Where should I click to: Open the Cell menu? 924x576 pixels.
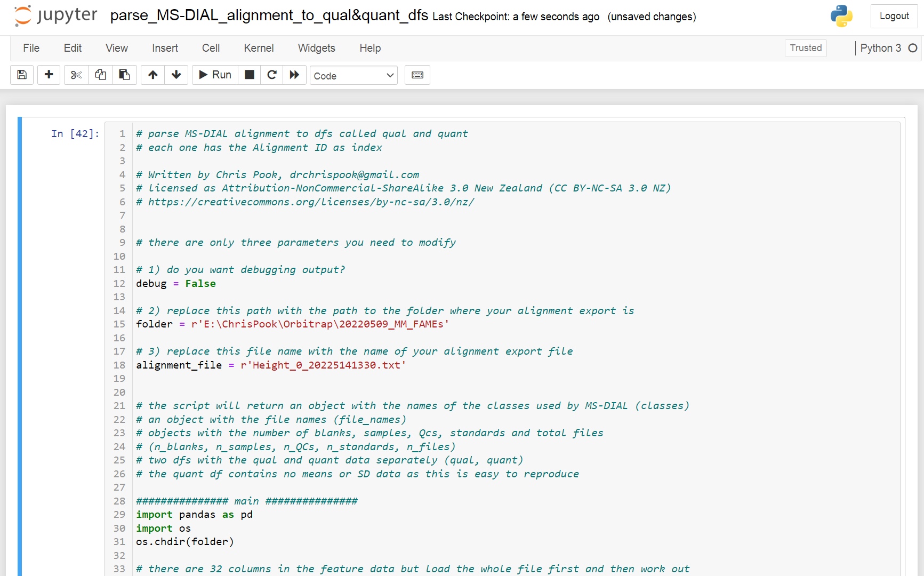click(x=211, y=48)
